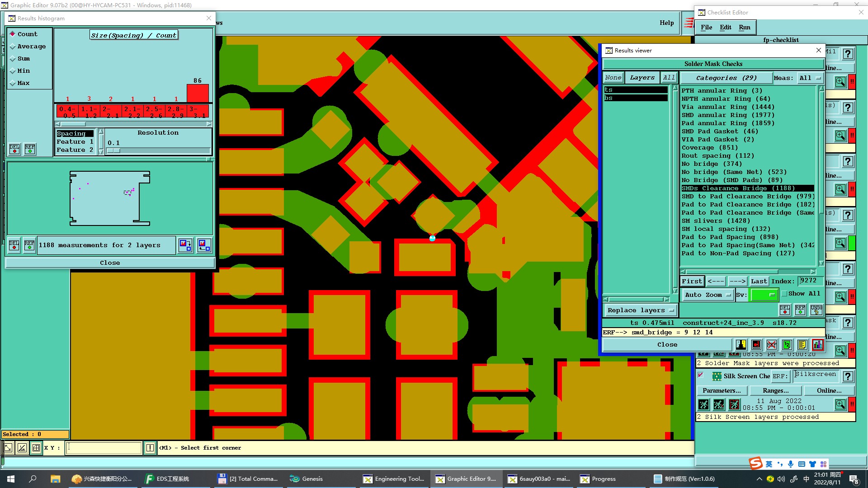868x488 pixels.
Task: Open the Meas All dropdown
Action: [x=810, y=78]
